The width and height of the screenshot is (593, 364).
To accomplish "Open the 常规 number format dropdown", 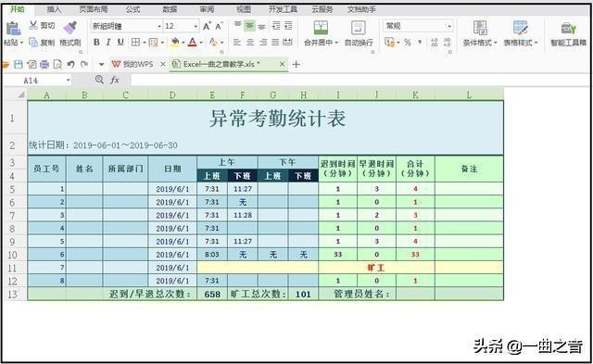I will (x=448, y=26).
